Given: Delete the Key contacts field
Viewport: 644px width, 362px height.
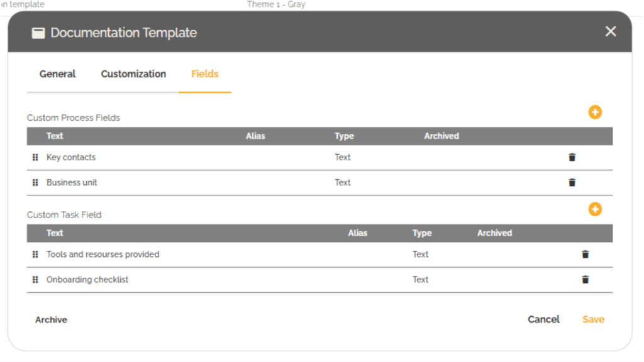Looking at the screenshot, I should pyautogui.click(x=572, y=158).
